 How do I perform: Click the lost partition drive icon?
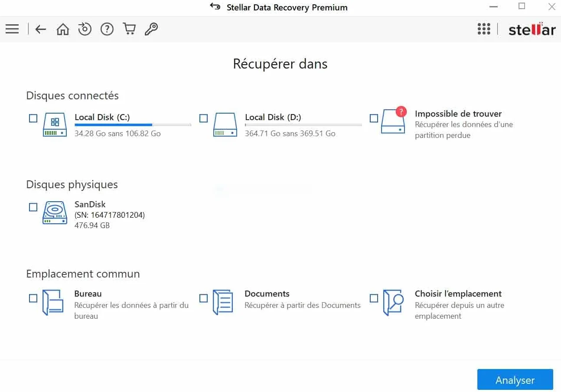[393, 121]
